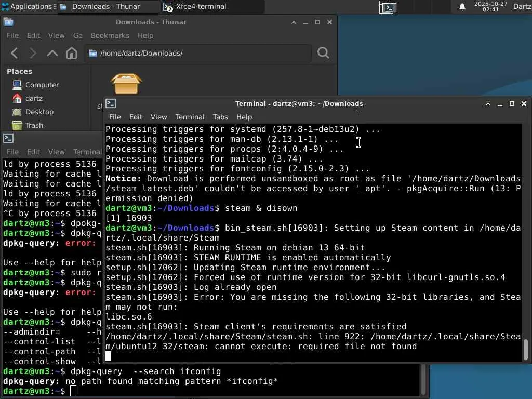Open front Terminal's Help menu
Viewport: 532px width, 399px height.
244,117
